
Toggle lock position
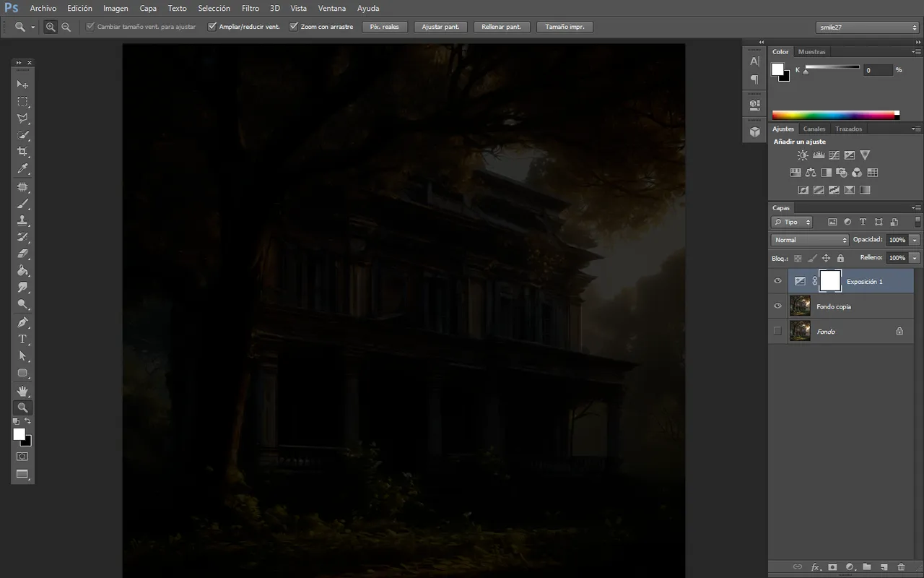pyautogui.click(x=827, y=258)
